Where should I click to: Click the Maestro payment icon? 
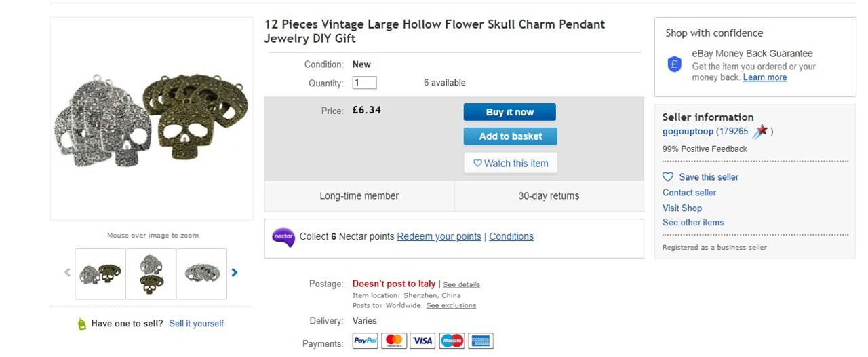(452, 341)
